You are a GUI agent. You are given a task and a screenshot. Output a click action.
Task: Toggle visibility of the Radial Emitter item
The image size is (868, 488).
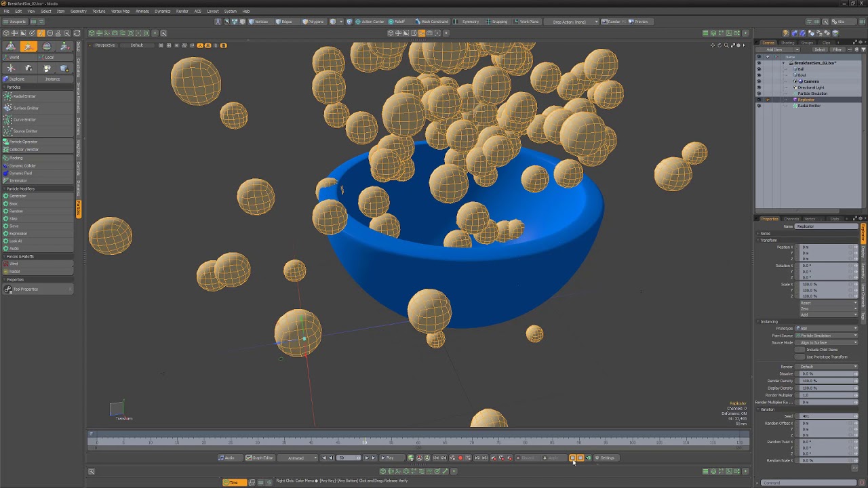pos(759,106)
